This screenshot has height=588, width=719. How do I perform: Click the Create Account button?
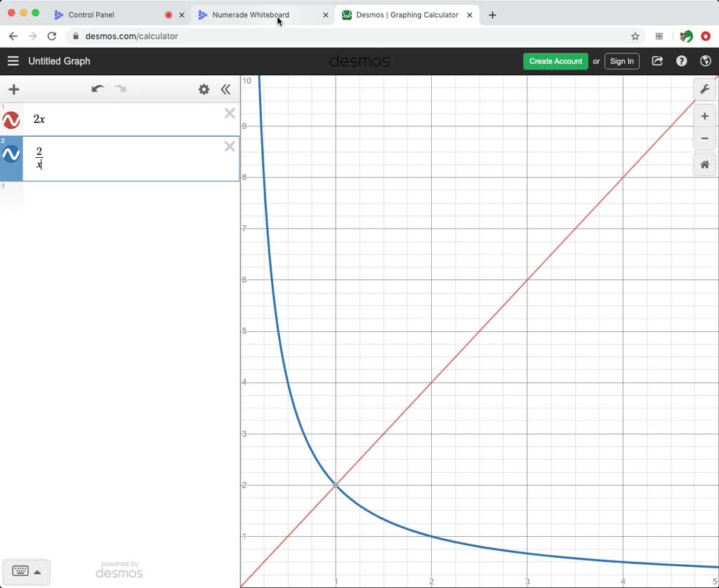tap(555, 61)
